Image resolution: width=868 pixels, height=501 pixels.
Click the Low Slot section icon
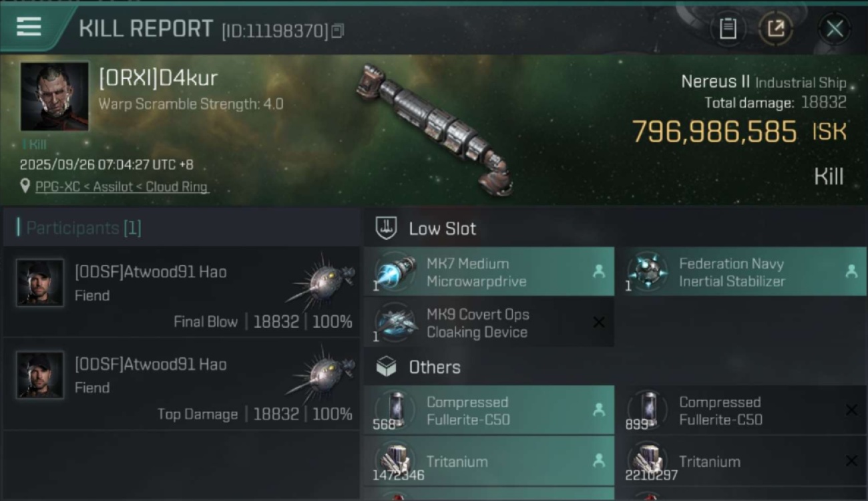pyautogui.click(x=386, y=228)
